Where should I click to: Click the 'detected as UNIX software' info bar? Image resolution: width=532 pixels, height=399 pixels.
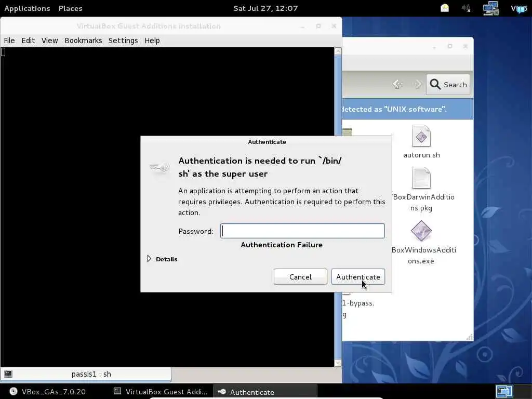407,109
